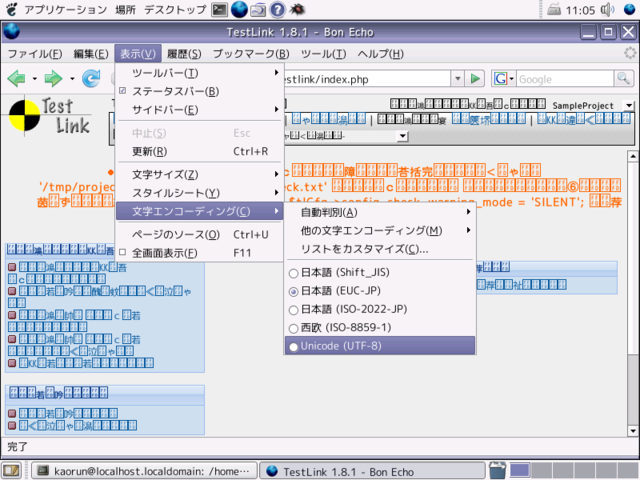The image size is (640, 480).
Task: Click the page scrollbar down arrow
Action: click(x=633, y=431)
